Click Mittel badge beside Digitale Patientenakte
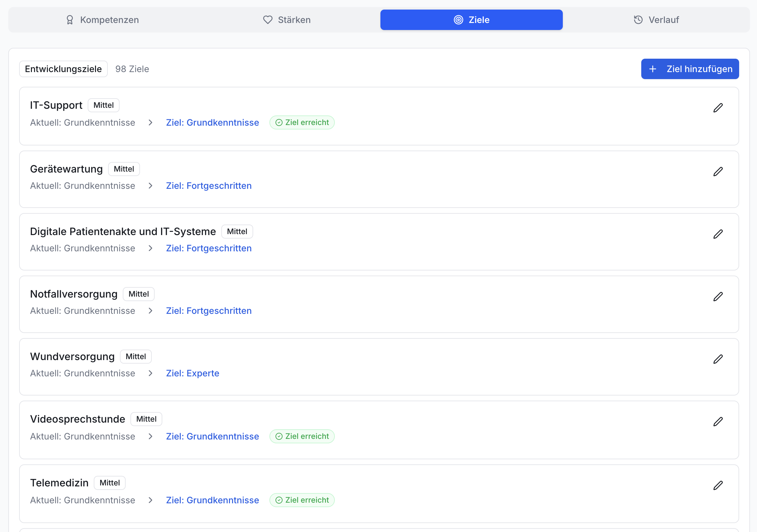Image resolution: width=757 pixels, height=532 pixels. point(237,232)
